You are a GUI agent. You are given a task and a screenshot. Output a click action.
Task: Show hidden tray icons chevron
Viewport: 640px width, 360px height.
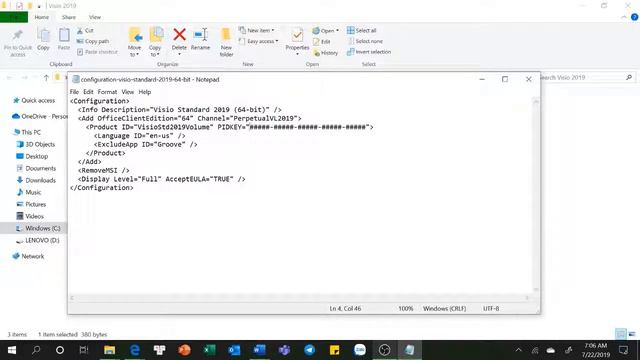(518, 350)
